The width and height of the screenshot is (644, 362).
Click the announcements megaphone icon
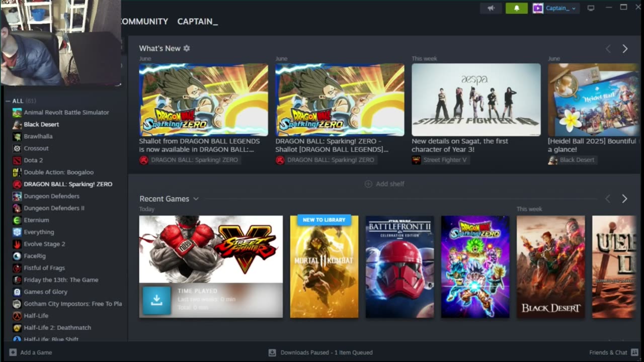[491, 8]
